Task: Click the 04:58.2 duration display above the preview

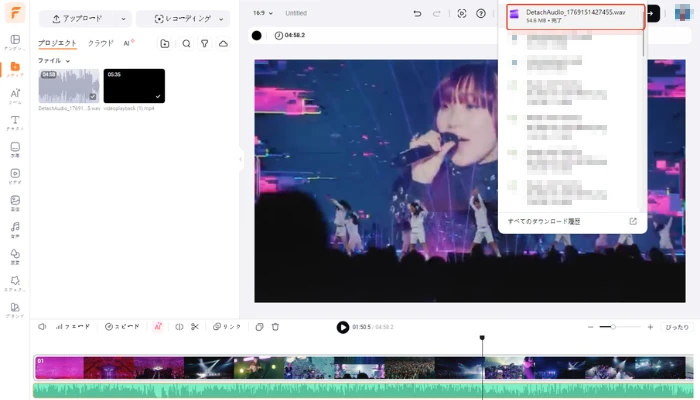Action: tap(290, 35)
